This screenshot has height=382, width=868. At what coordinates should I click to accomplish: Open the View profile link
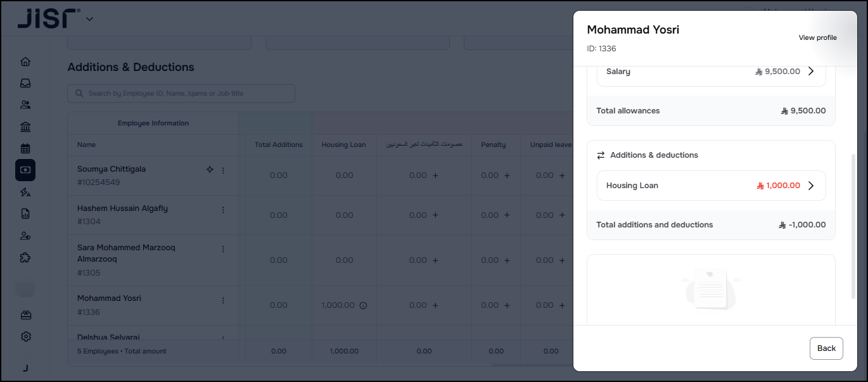(x=817, y=38)
